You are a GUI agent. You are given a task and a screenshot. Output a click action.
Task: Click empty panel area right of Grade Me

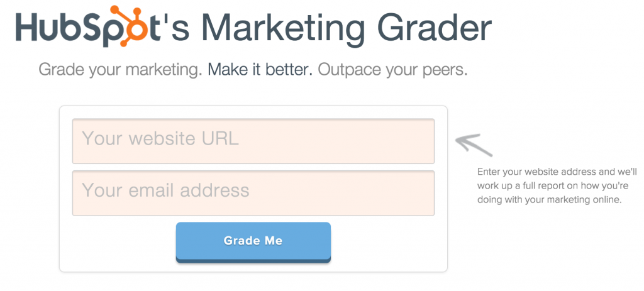click(x=389, y=243)
